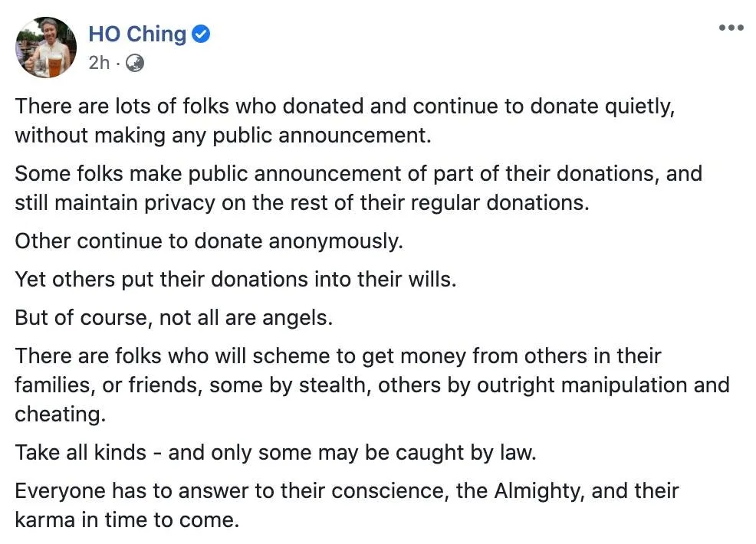Click the 'Some folks make public announcement' paragraph

coord(358,188)
